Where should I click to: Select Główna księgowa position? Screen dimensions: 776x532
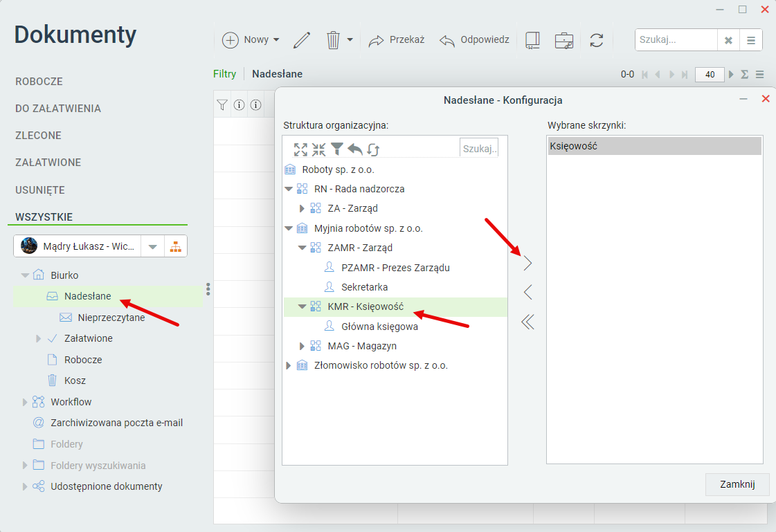click(379, 327)
